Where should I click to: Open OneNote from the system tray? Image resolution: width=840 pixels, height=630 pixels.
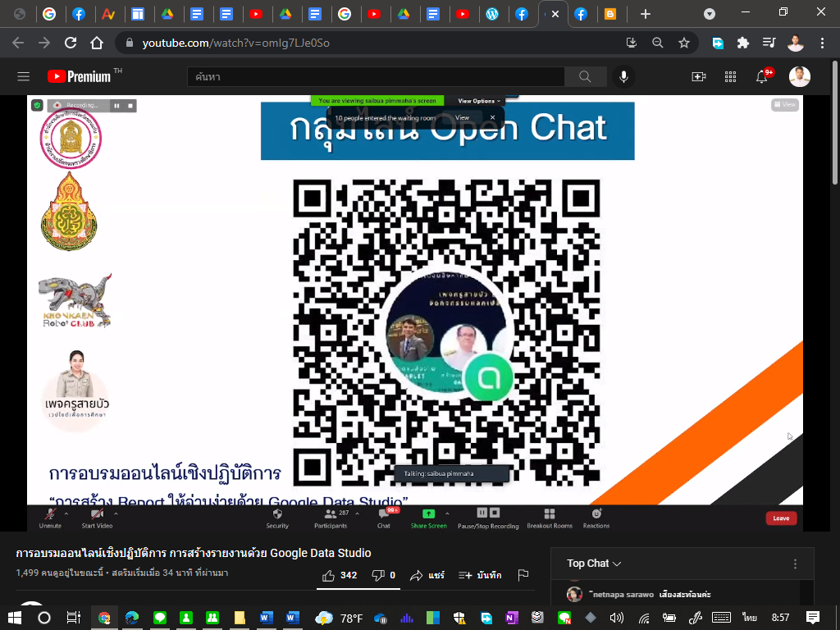point(512,618)
